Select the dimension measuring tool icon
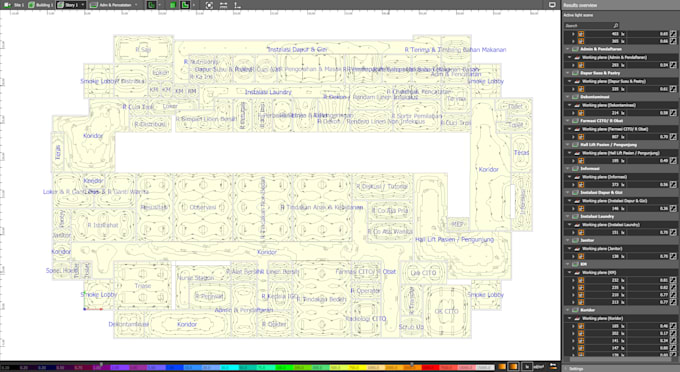 tap(223, 5)
